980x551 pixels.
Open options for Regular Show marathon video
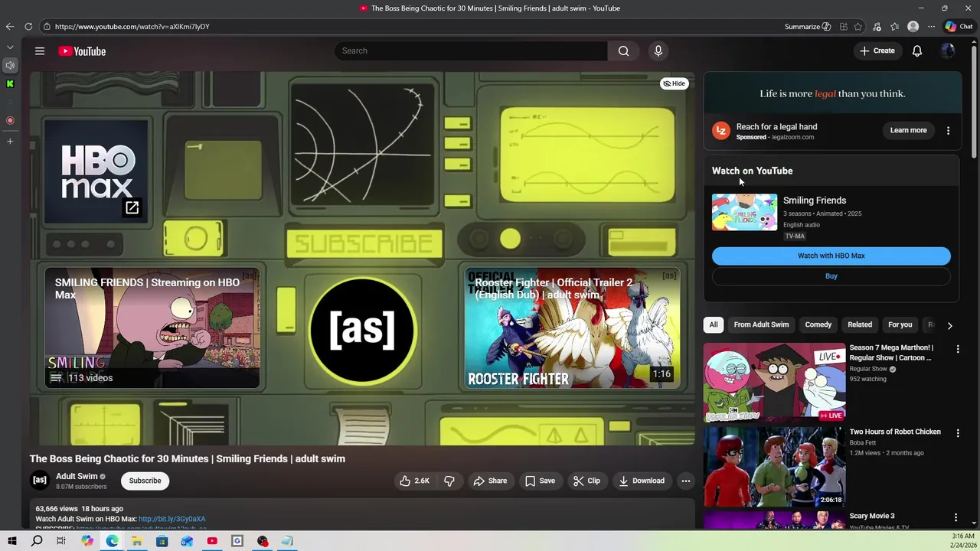pos(957,349)
